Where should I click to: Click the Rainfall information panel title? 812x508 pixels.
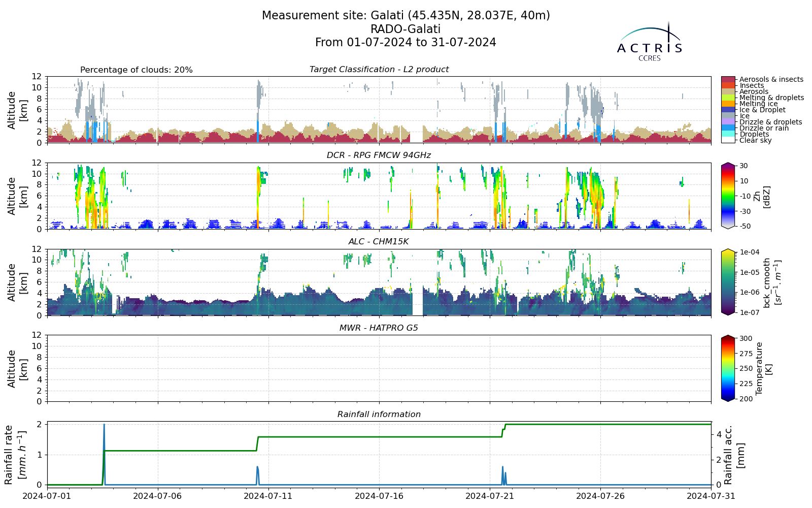point(379,415)
